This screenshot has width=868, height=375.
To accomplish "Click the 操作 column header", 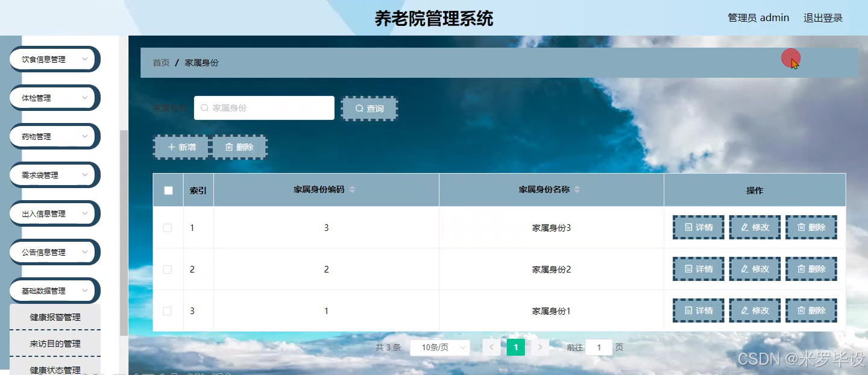I will [x=755, y=191].
